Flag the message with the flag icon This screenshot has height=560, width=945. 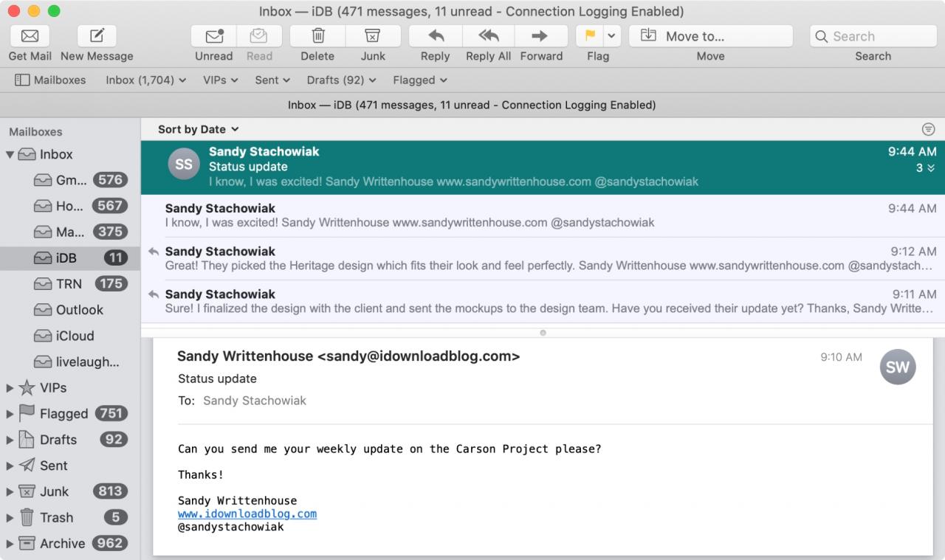click(x=590, y=36)
